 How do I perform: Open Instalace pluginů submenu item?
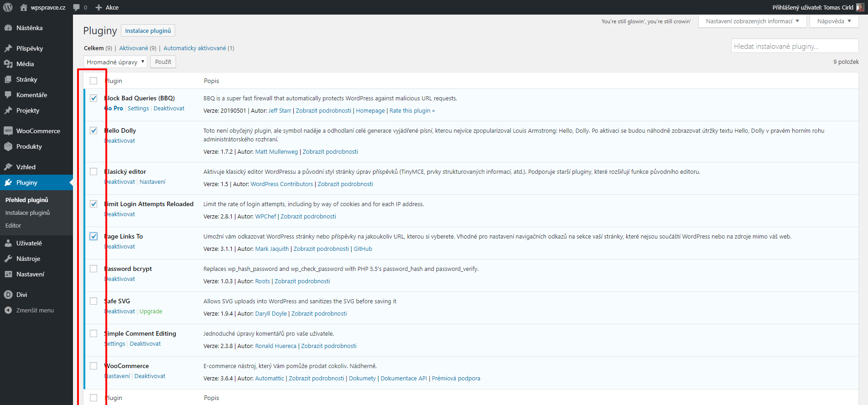tap(27, 213)
